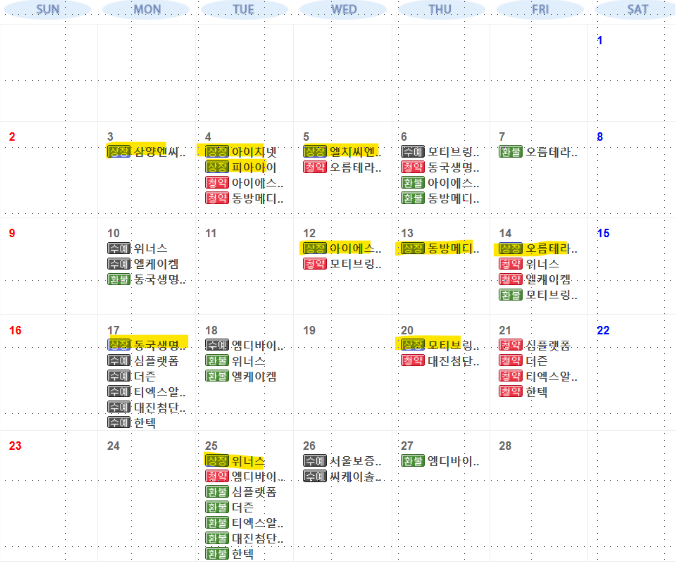
Task: Select date number 28 on Friday
Action: [x=505, y=446]
